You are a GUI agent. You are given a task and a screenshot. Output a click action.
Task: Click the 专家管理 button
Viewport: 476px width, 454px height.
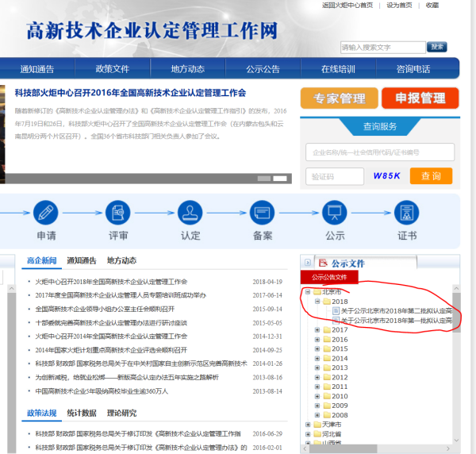(339, 98)
